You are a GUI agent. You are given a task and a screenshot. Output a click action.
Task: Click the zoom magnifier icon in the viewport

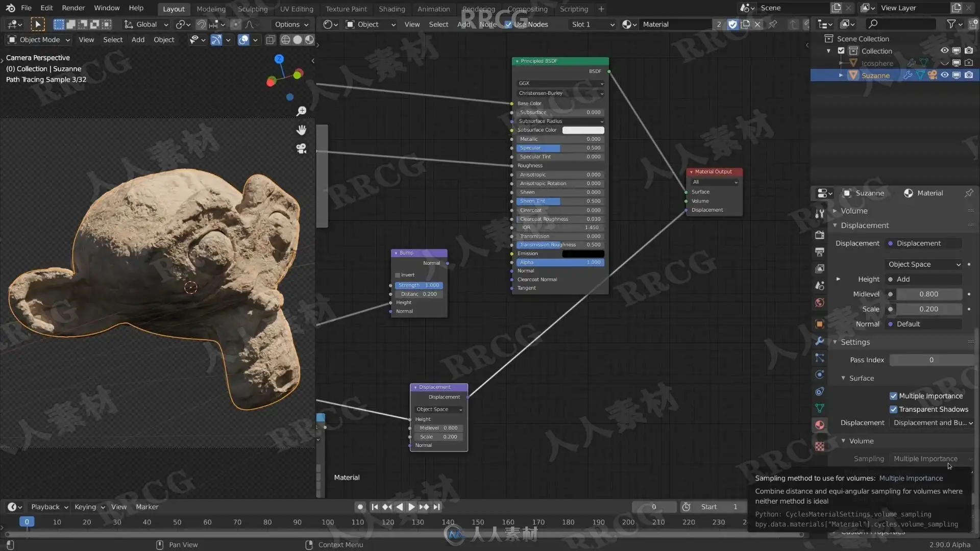tap(301, 111)
